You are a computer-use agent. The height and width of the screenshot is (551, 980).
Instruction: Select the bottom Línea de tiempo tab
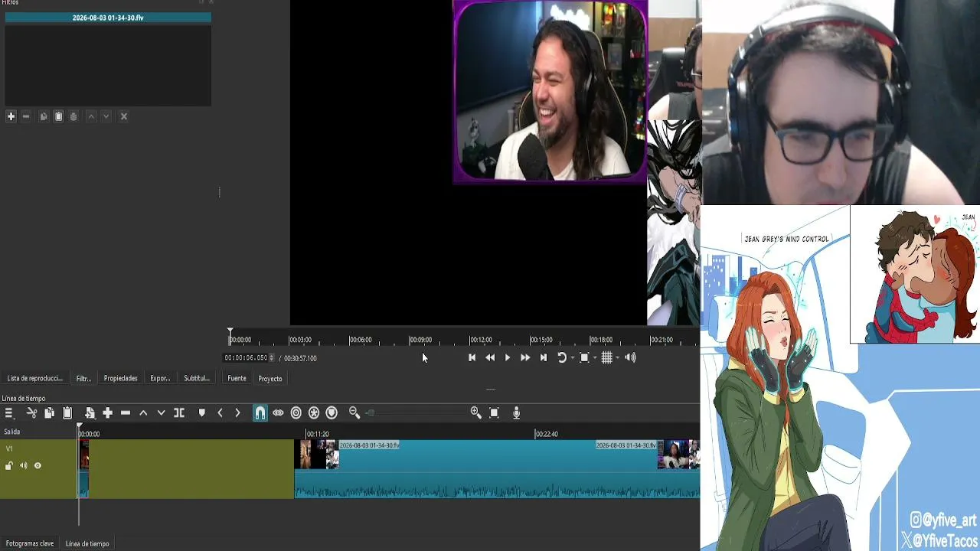[87, 543]
